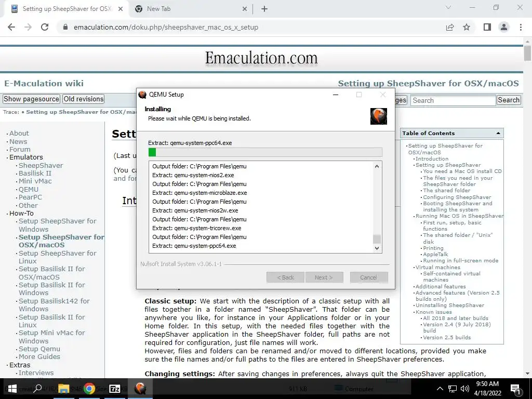The height and width of the screenshot is (399, 532).
Task: Open the Forum sidebar link
Action: (x=20, y=149)
